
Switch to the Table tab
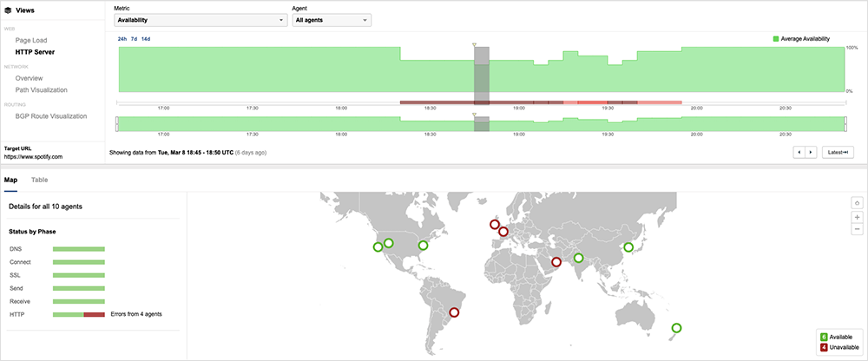click(x=39, y=180)
